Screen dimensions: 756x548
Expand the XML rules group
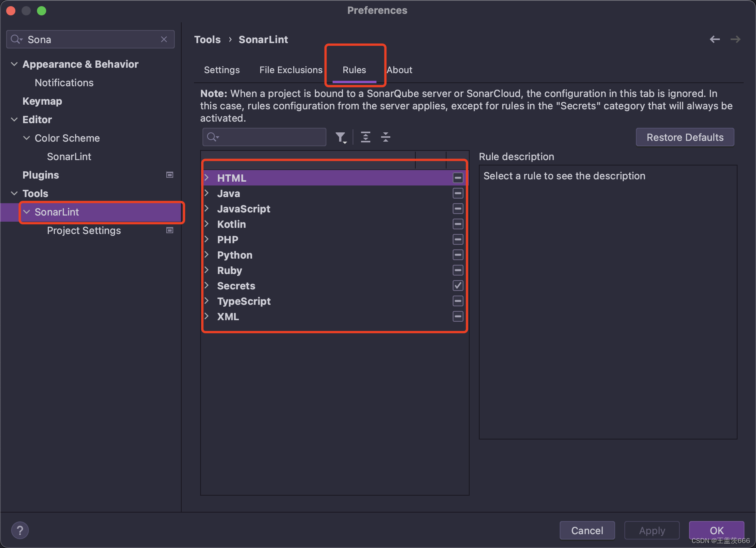click(207, 316)
